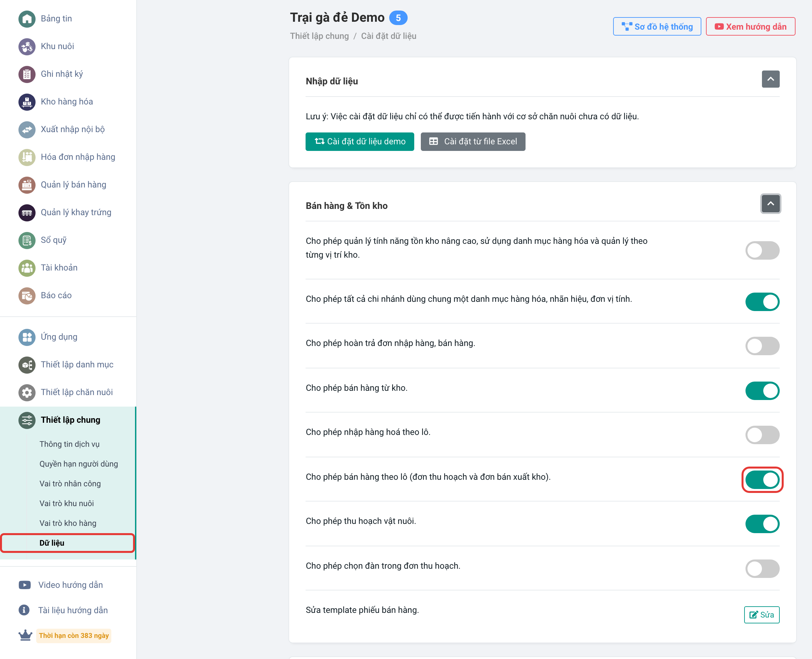Open the Báo cáo chart icon

27,296
